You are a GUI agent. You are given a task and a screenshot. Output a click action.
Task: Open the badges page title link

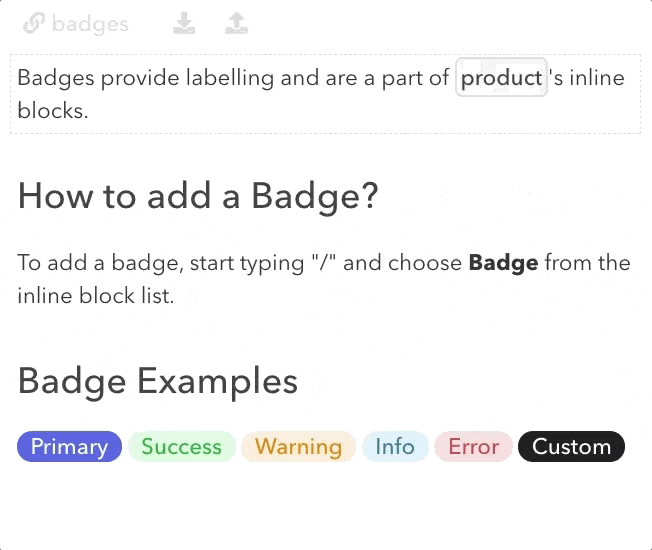[x=90, y=24]
